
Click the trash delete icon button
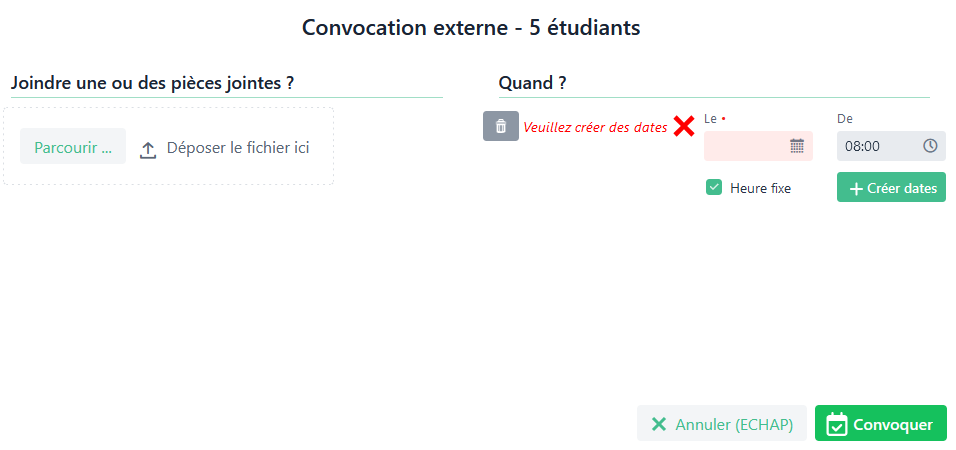[501, 126]
